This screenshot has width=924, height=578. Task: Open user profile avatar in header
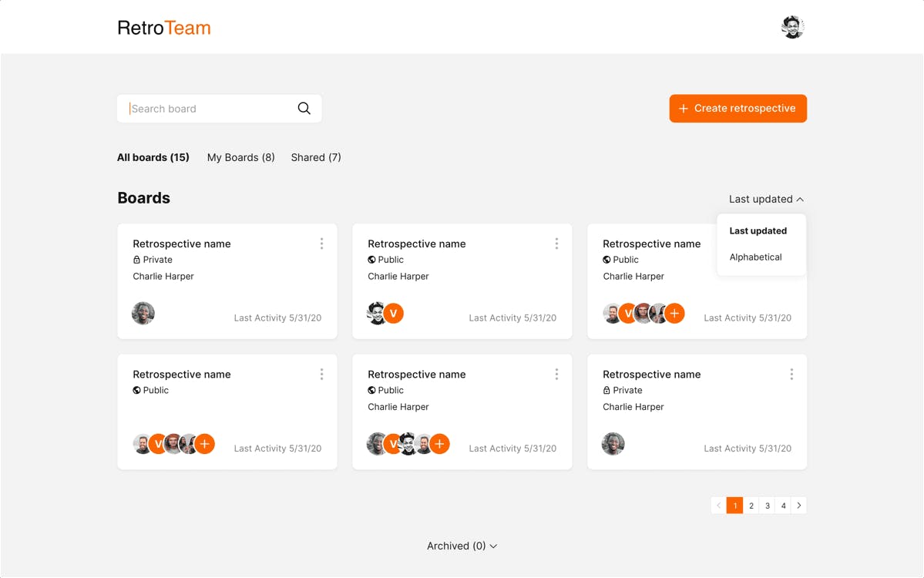[x=792, y=27]
